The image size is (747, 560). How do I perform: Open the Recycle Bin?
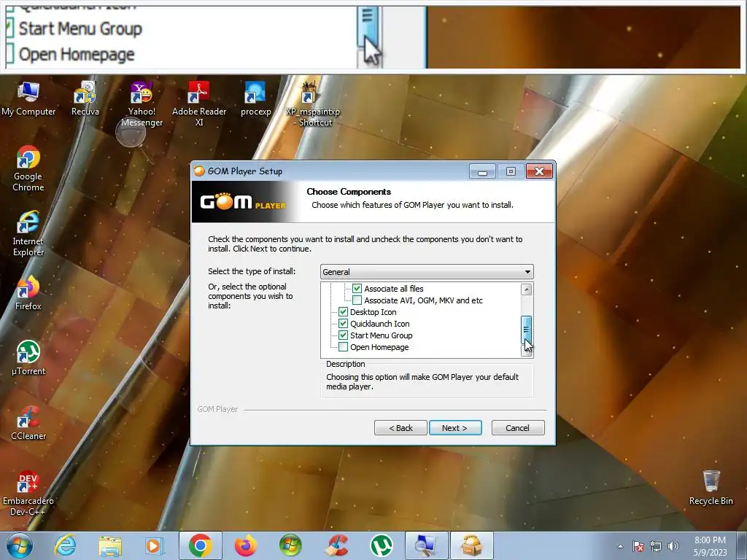tap(711, 488)
